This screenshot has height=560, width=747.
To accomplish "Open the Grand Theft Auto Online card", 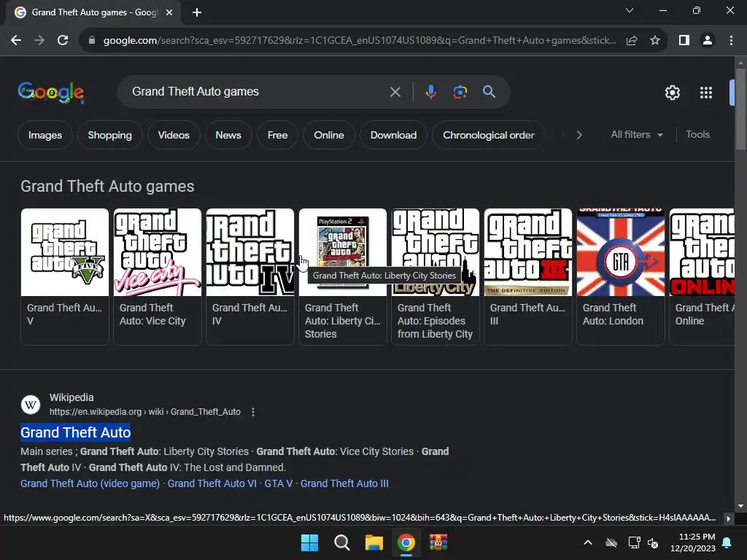I will pyautogui.click(x=702, y=276).
